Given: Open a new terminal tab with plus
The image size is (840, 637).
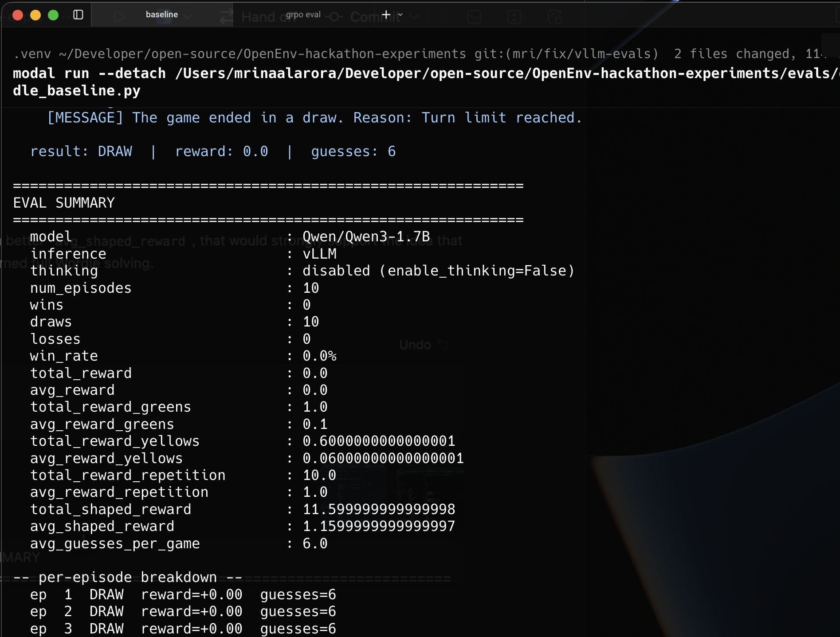Looking at the screenshot, I should point(386,15).
